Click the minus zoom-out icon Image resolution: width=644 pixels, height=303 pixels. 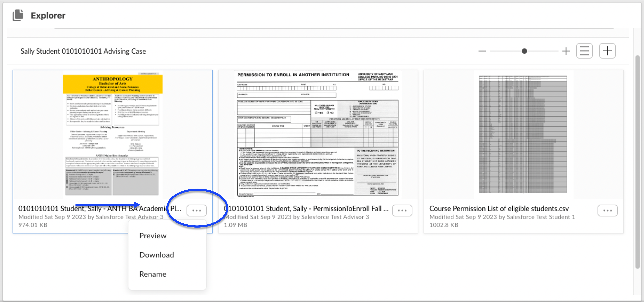click(x=482, y=51)
